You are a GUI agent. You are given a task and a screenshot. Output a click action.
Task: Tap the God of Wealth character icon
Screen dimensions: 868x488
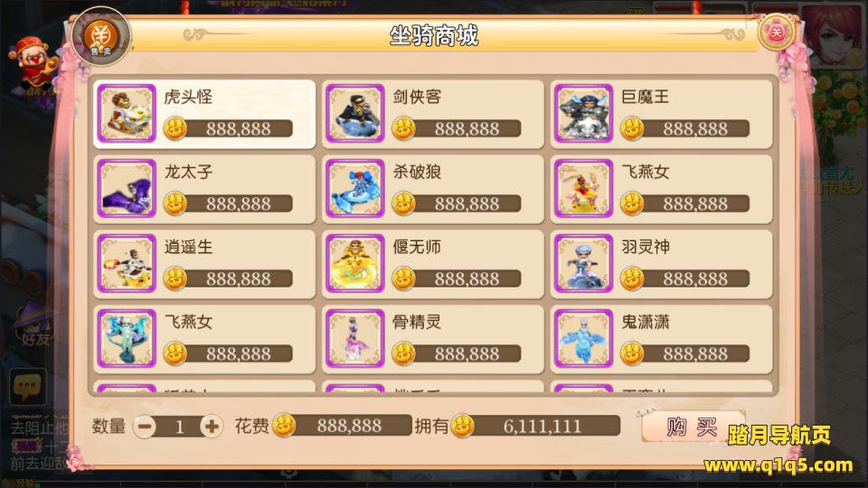click(32, 65)
